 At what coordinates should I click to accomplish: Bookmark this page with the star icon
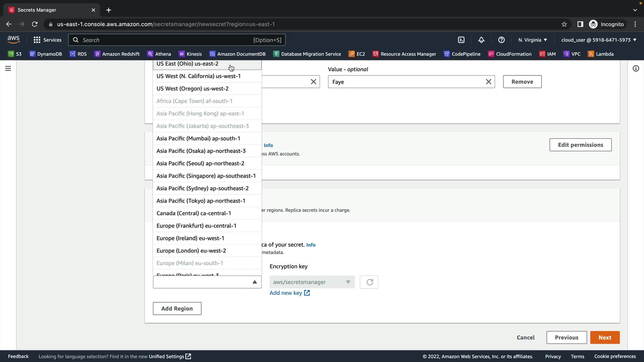point(564,24)
